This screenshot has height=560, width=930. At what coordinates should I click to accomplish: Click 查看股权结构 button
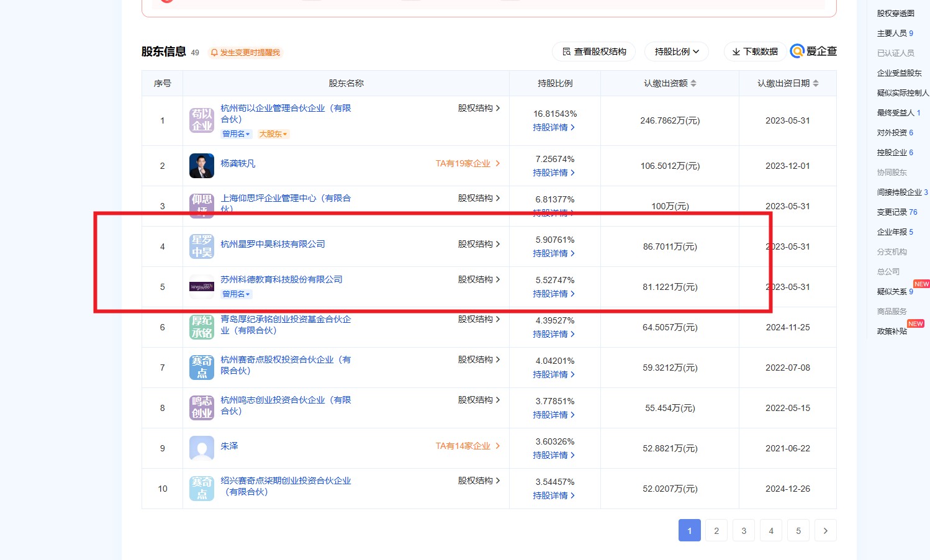click(594, 52)
